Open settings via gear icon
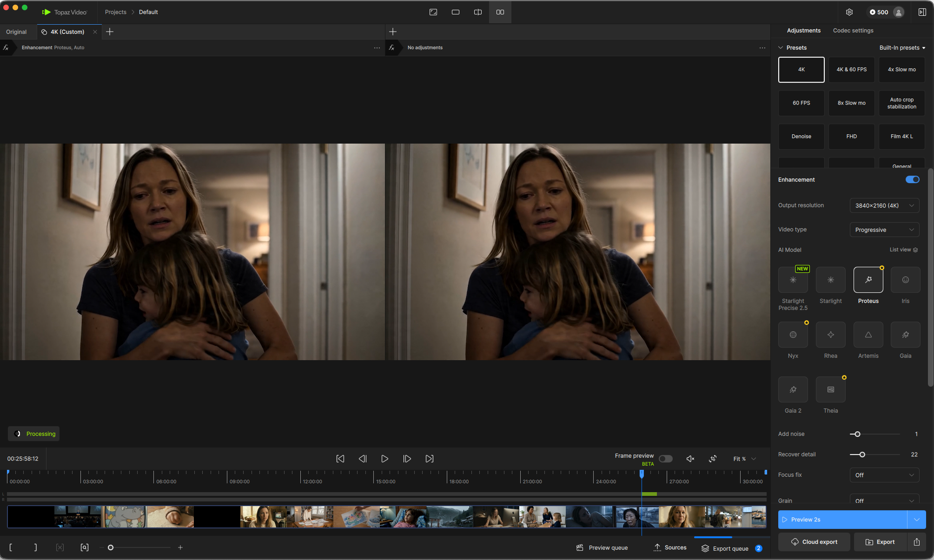This screenshot has height=560, width=934. pyautogui.click(x=849, y=12)
